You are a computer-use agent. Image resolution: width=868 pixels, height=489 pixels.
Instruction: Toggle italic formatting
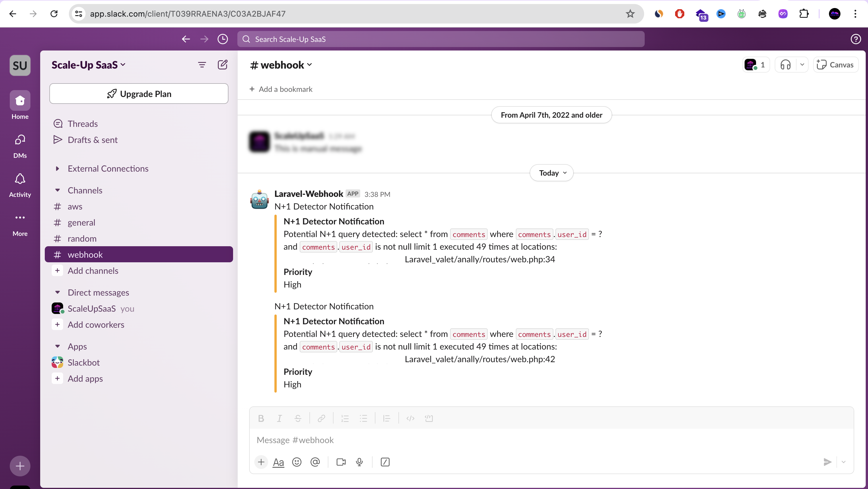(279, 418)
